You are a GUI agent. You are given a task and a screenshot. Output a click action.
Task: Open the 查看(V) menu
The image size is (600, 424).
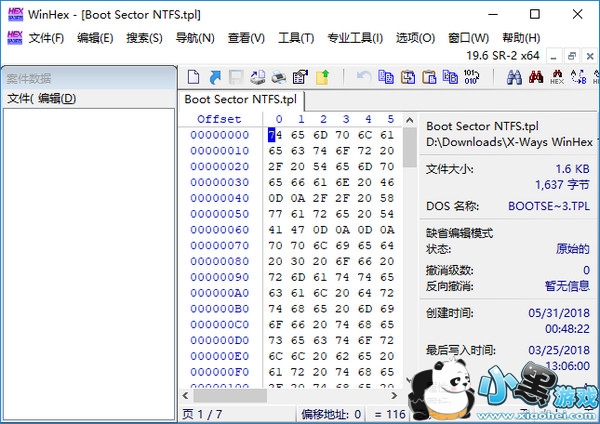point(246,38)
